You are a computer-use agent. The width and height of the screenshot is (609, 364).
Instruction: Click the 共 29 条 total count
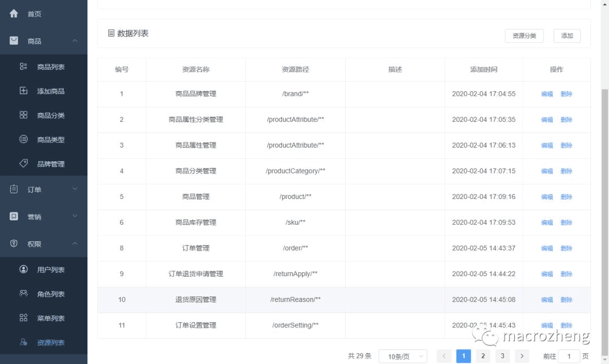click(x=359, y=356)
